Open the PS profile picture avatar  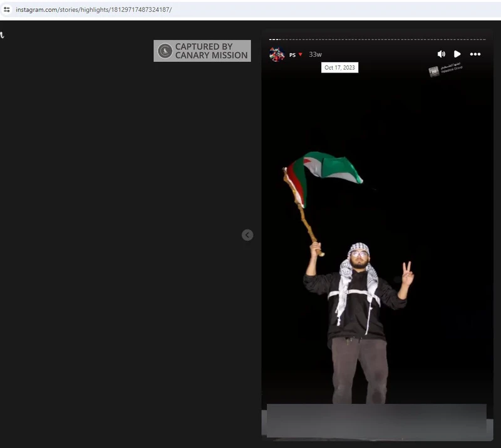pos(277,54)
